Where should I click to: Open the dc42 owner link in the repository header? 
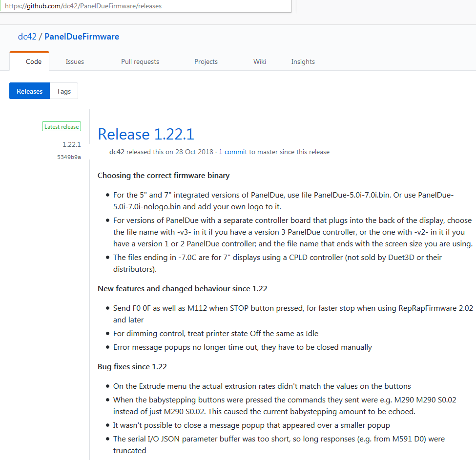click(27, 37)
